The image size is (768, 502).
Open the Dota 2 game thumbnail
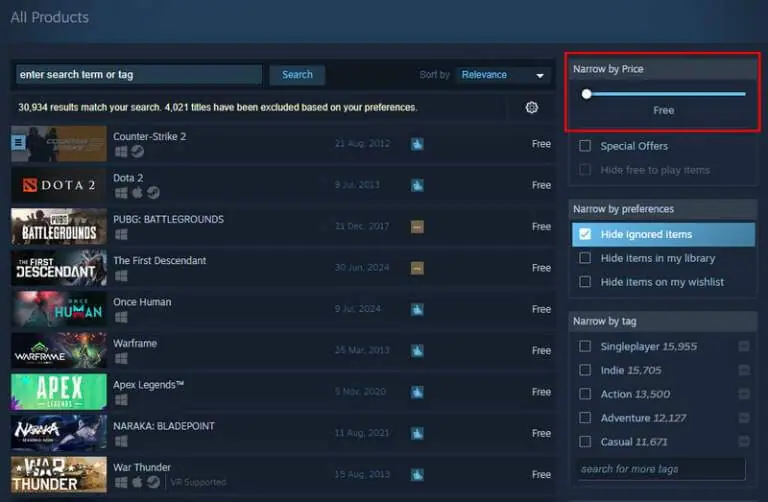(x=59, y=185)
